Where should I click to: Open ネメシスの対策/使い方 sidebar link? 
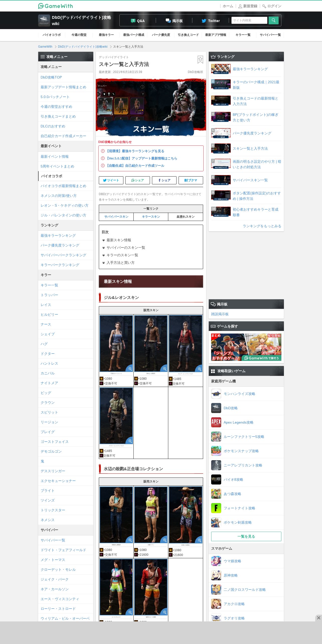tap(66, 196)
